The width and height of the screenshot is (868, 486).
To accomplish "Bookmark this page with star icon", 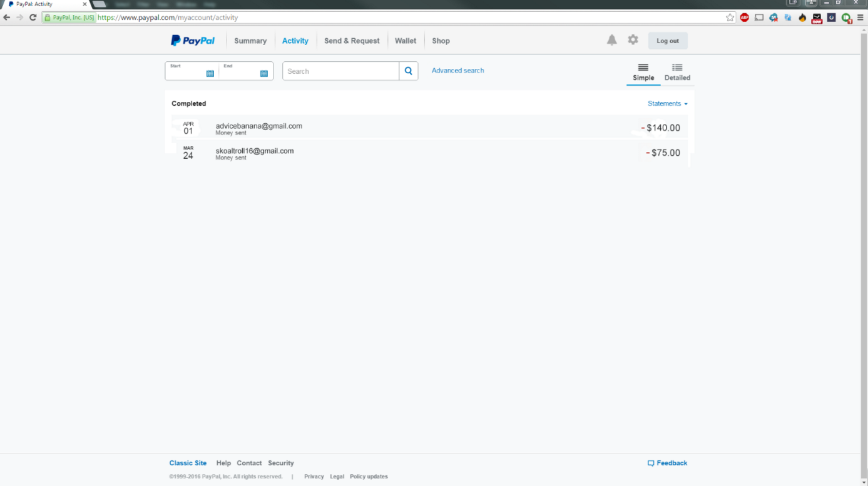I will (730, 18).
